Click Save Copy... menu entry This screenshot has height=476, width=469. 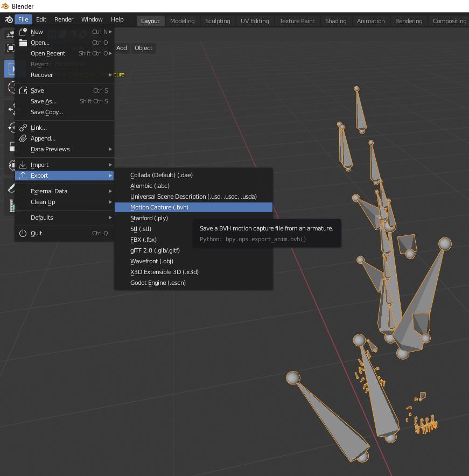[x=65, y=113]
